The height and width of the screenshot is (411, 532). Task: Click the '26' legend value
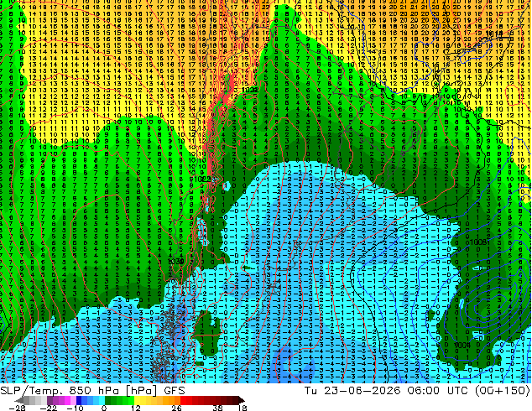pos(176,408)
